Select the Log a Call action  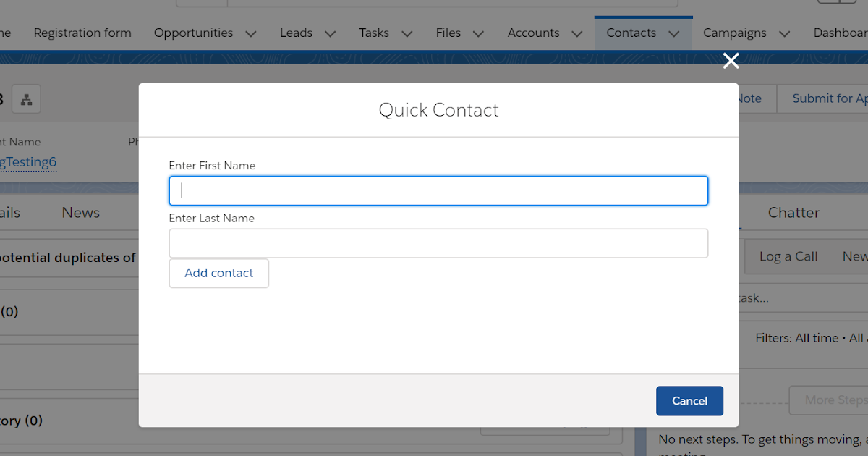pyautogui.click(x=788, y=256)
